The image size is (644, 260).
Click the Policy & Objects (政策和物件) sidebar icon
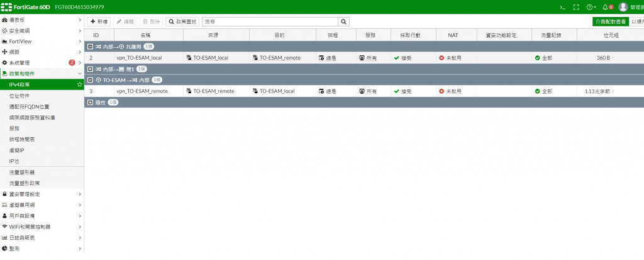[x=4, y=74]
